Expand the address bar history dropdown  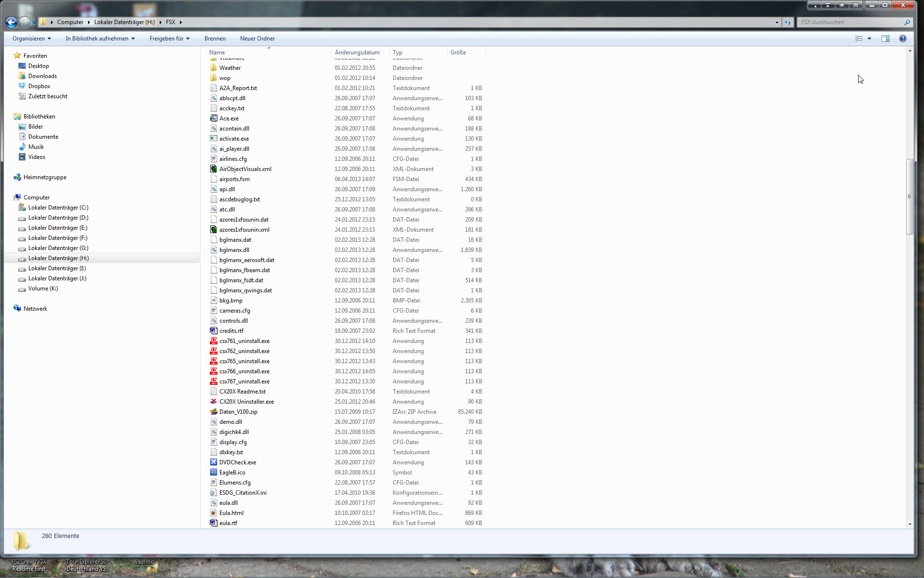776,22
